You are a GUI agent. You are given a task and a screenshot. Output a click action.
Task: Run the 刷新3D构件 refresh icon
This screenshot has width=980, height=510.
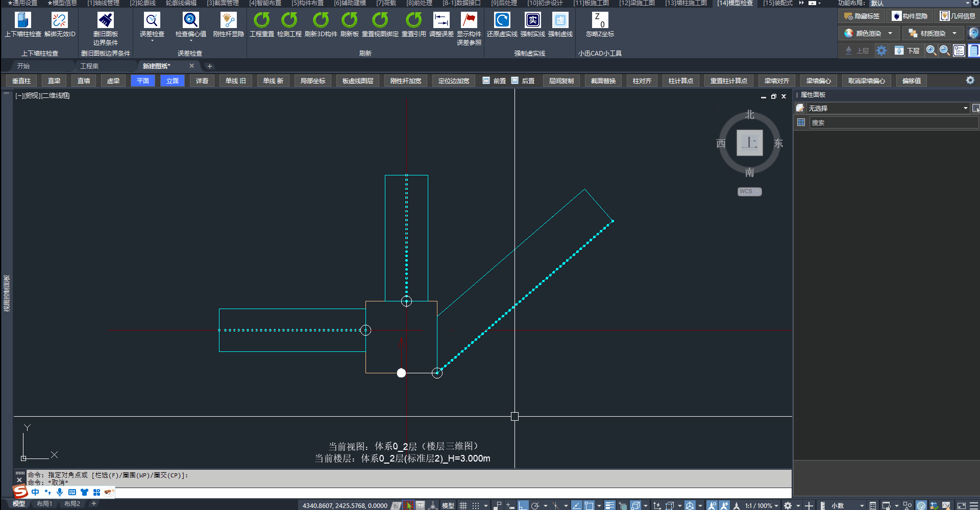pos(321,20)
